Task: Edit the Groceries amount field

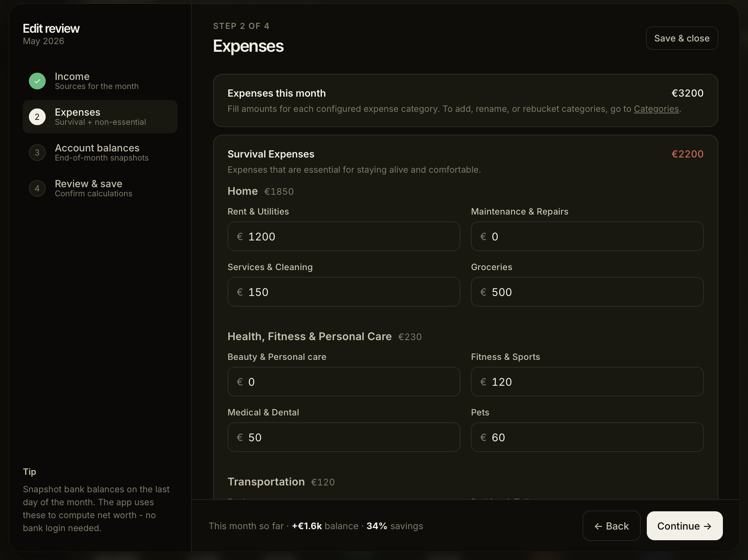Action: (587, 292)
